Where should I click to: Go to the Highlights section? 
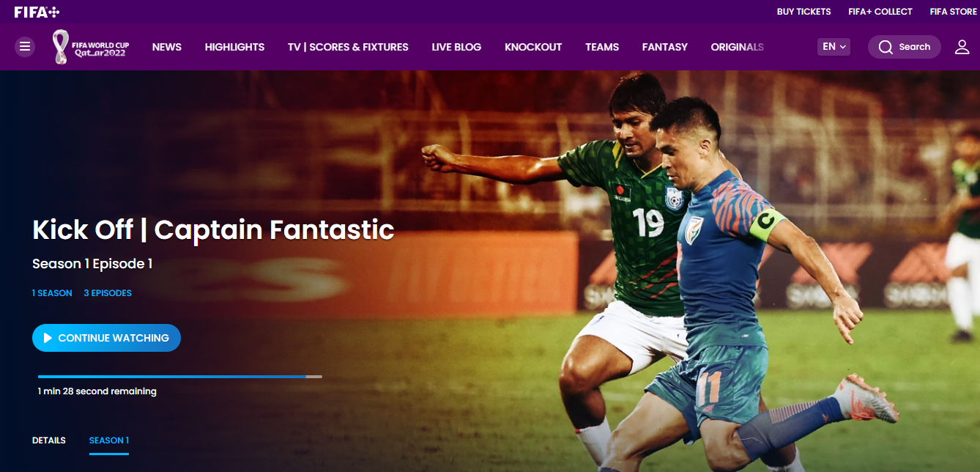pyautogui.click(x=234, y=47)
